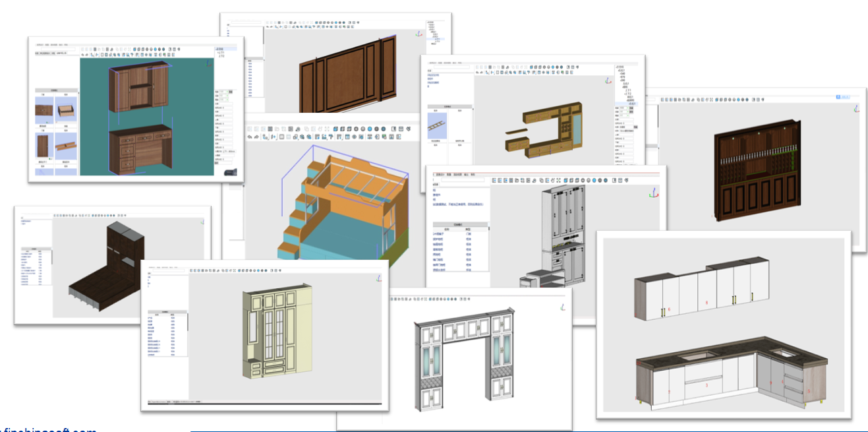Click the redo arrow in the bunk bed window
Image resolution: width=868 pixels, height=432 pixels.
pos(257,137)
